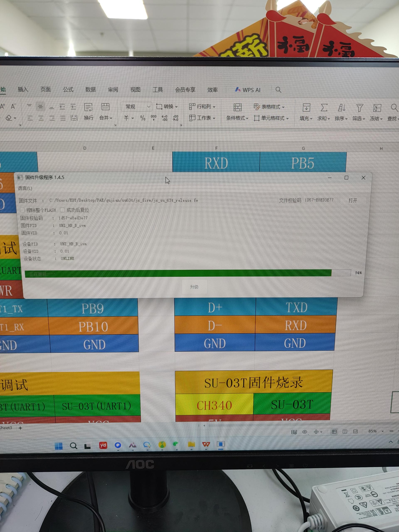Viewport: 399px width, 532px height.
Task: Click the 升级 (Upgrade) button
Action: tap(194, 287)
